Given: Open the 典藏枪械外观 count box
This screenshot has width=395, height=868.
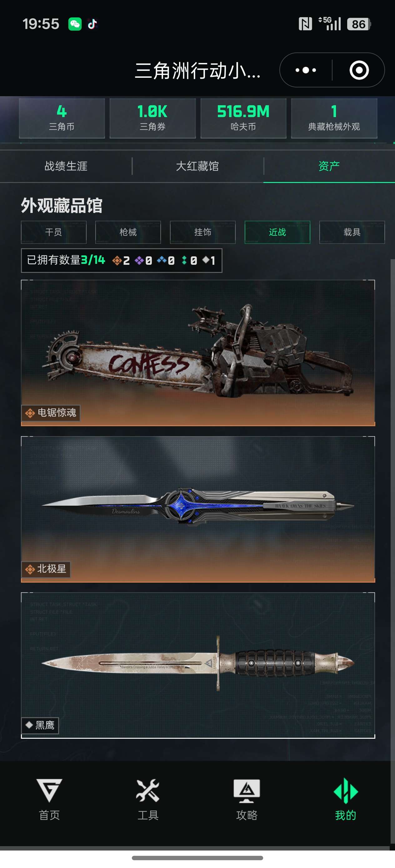Looking at the screenshot, I should [334, 118].
